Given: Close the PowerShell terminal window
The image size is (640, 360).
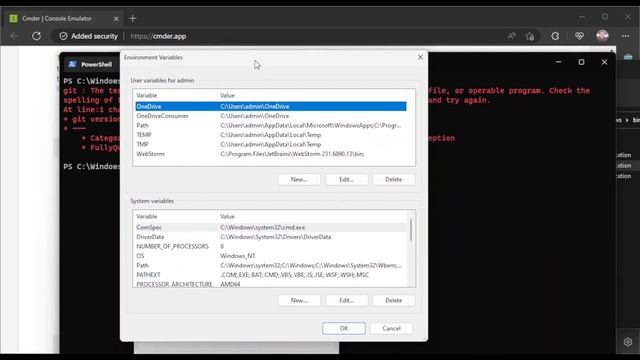Looking at the screenshot, I should click(604, 62).
